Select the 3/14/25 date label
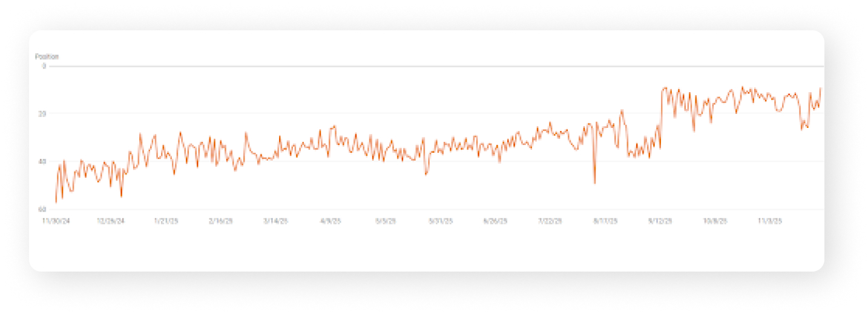 275,221
